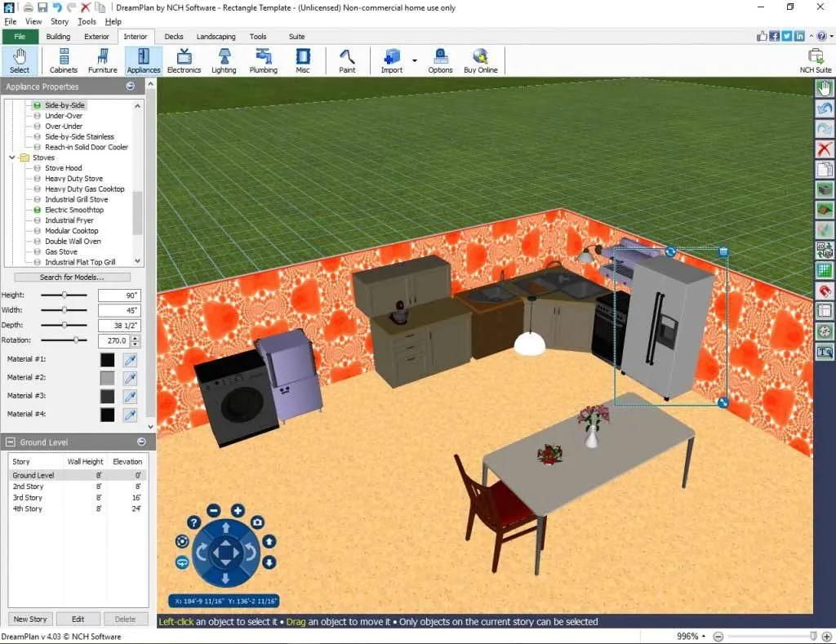Select the red Delete icon on the right sidebar
This screenshot has height=644, width=836.
pos(825,149)
